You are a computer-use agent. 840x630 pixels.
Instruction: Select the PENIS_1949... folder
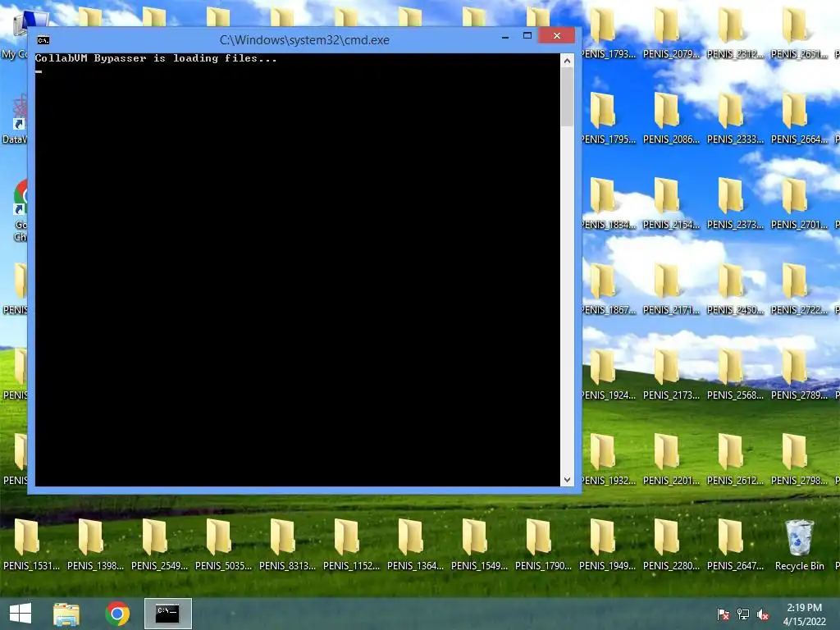click(x=608, y=545)
